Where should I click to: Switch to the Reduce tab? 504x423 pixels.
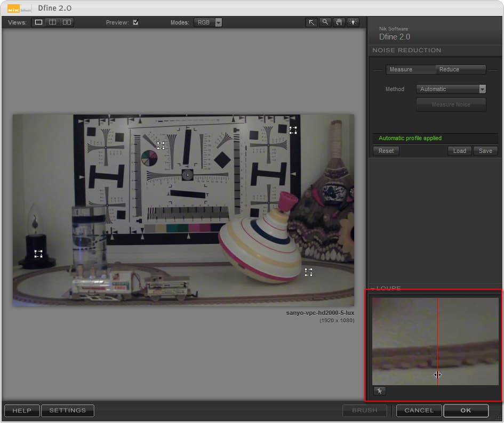[x=461, y=69]
